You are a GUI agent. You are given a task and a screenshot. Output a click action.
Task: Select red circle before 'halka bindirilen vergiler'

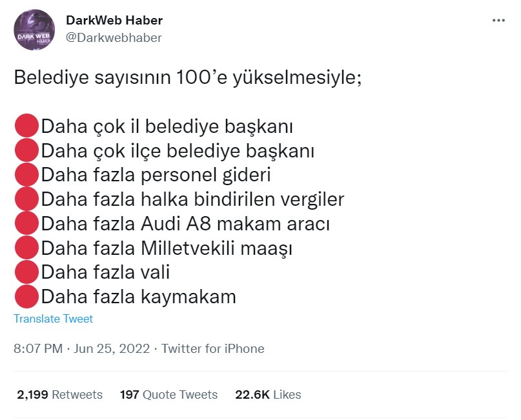coord(26,199)
